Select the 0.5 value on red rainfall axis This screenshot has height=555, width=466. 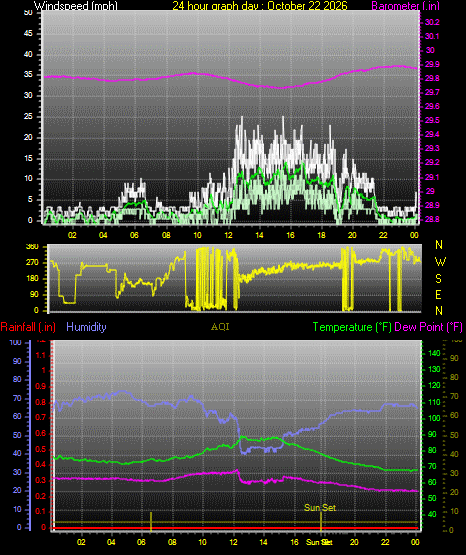(41, 449)
